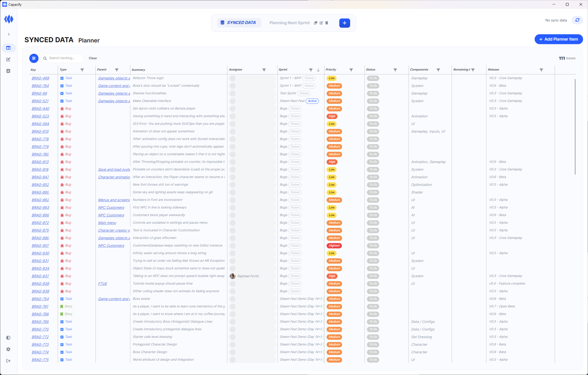588x375 pixels.
Task: Open Settings via the sidebar gear icon
Action: (9, 349)
